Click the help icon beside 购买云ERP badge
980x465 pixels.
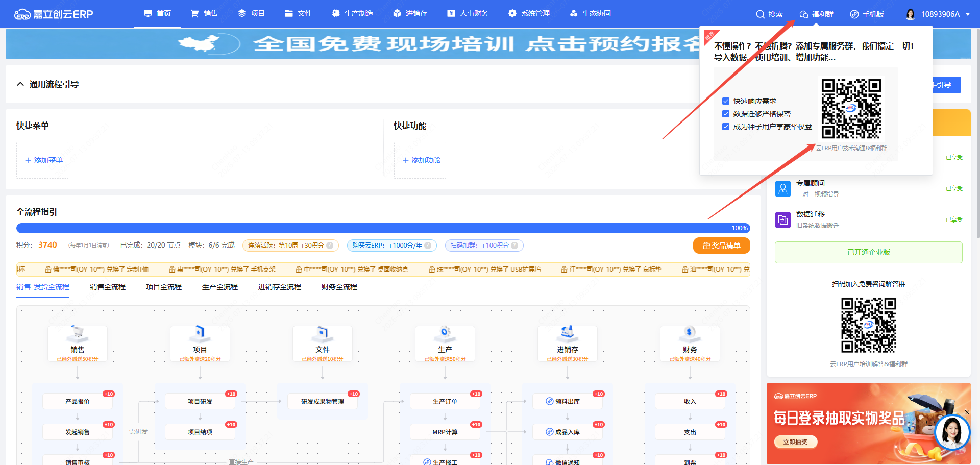pos(428,246)
